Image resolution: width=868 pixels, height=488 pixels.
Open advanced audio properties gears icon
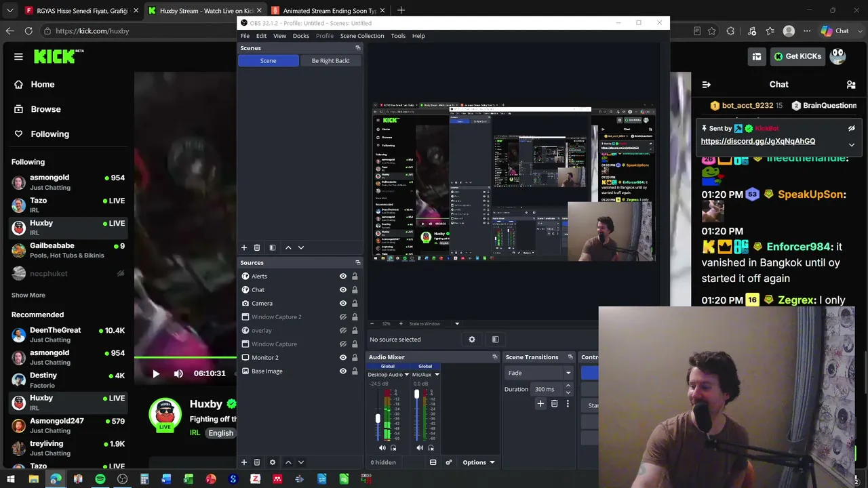click(448, 462)
